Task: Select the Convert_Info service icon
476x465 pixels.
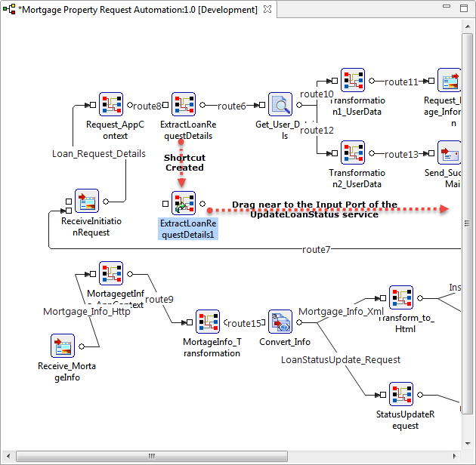Action: (x=280, y=322)
